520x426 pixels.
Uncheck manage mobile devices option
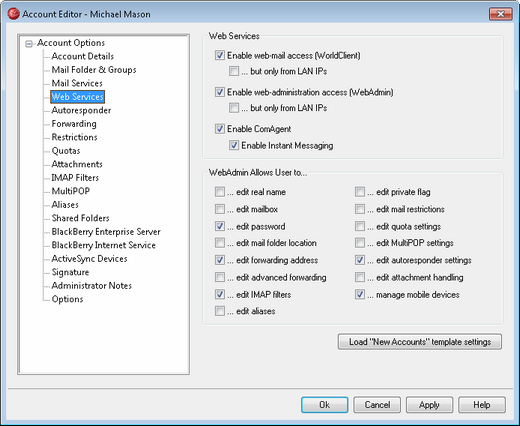(360, 294)
